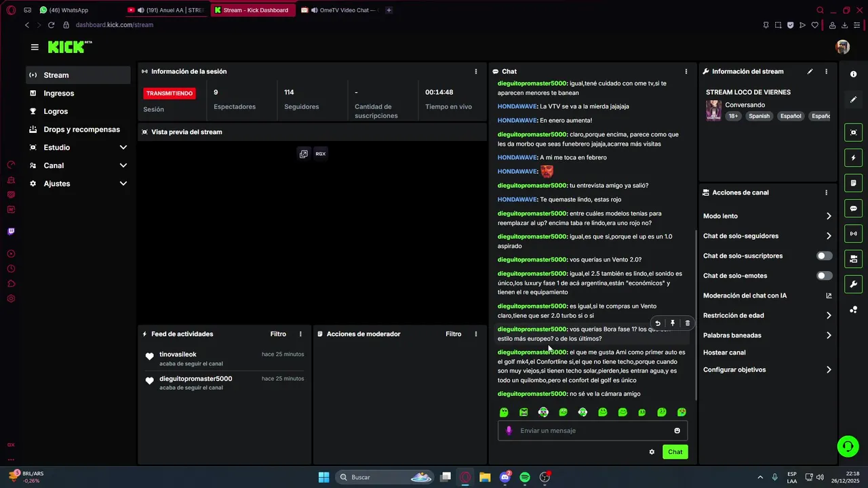Open Moderación del chat con IA link

click(767, 296)
